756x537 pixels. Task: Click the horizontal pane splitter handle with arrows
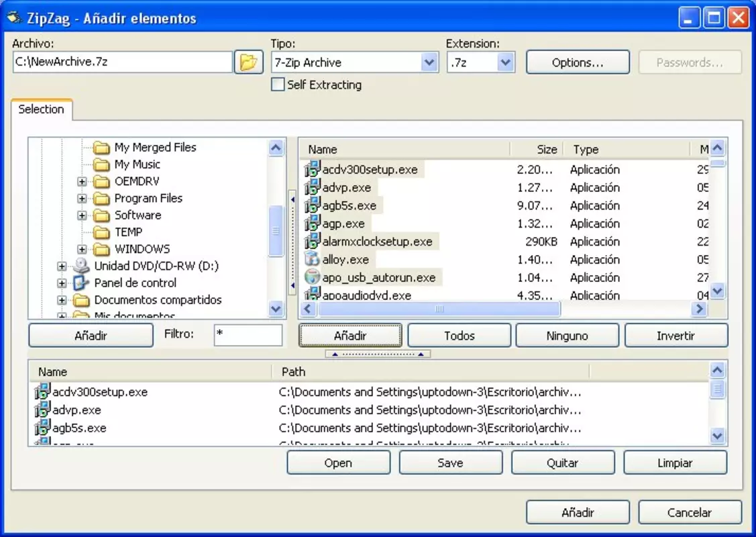(378, 354)
